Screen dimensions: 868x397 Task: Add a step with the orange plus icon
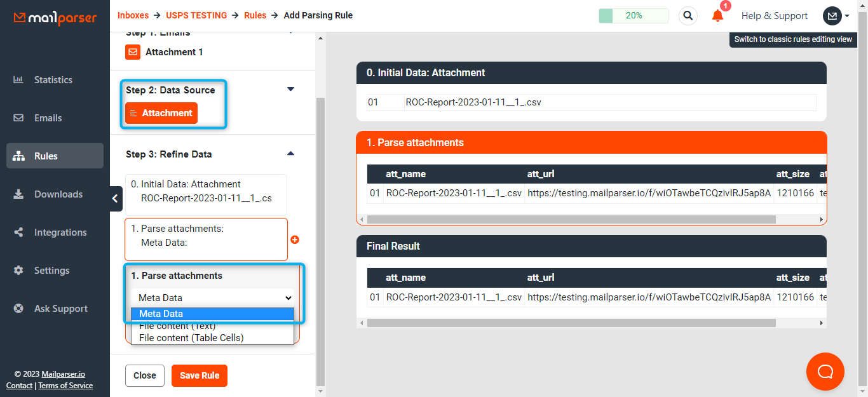point(295,239)
